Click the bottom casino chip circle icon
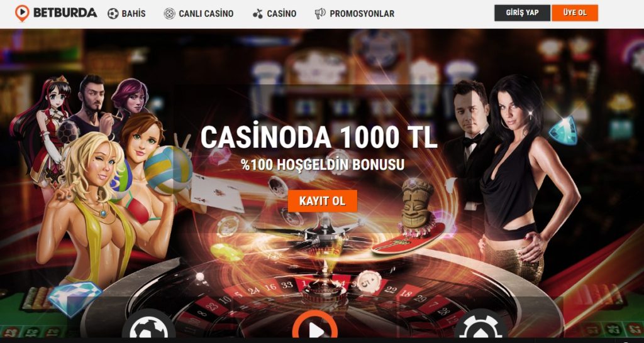Image resolution: width=644 pixels, height=343 pixels. [480, 326]
